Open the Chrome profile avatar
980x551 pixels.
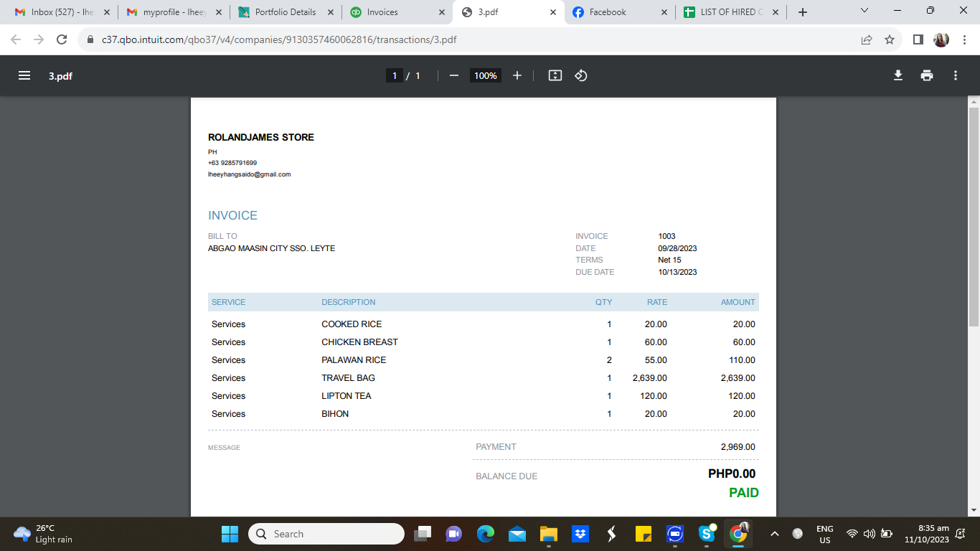point(941,39)
